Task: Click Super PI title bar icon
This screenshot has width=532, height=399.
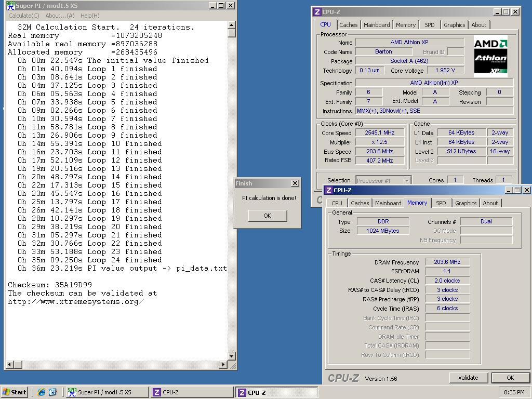Action: pos(10,6)
